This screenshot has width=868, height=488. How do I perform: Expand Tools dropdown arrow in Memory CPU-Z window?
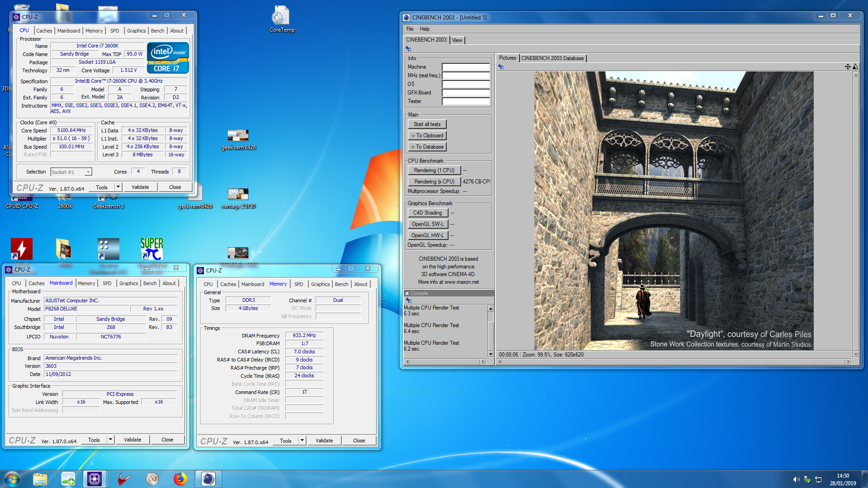click(302, 441)
